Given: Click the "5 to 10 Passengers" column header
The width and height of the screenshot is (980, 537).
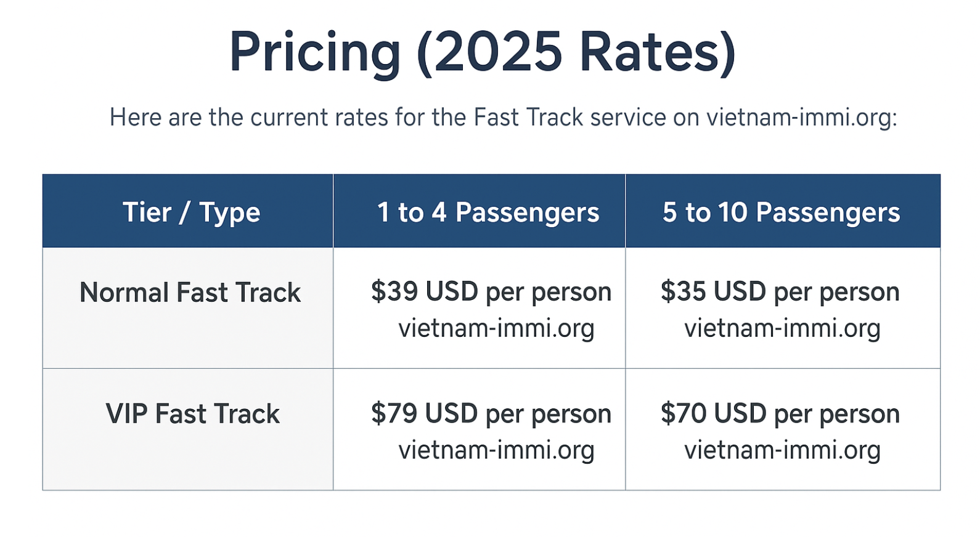Looking at the screenshot, I should pos(781,212).
